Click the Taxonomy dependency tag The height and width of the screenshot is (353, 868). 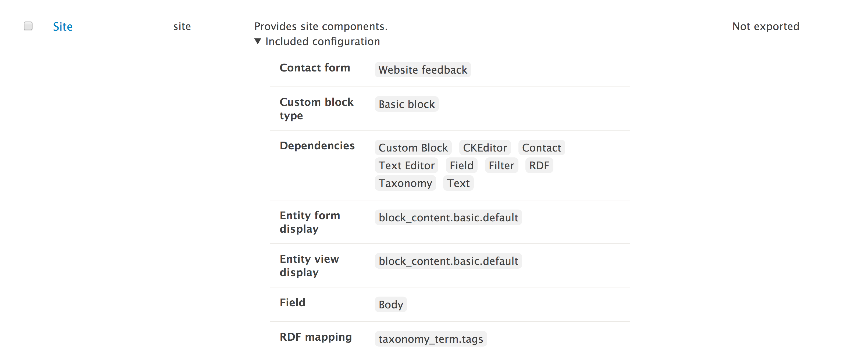click(x=405, y=183)
